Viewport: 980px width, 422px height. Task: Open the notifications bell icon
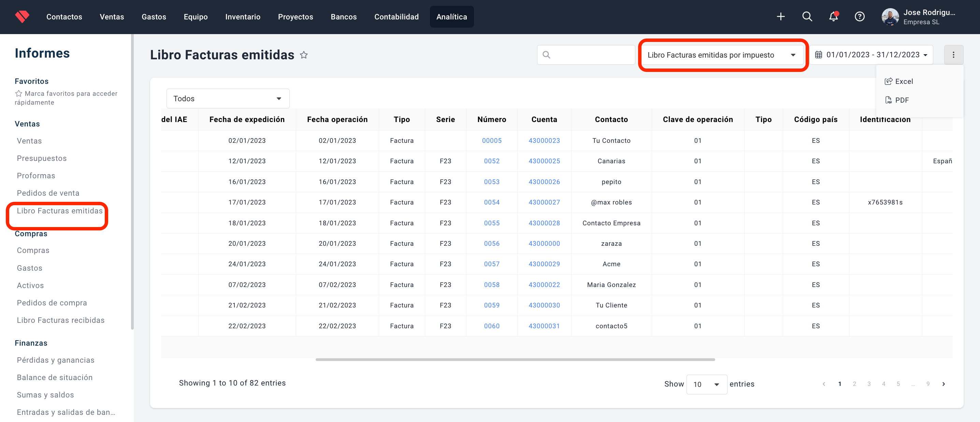[834, 17]
